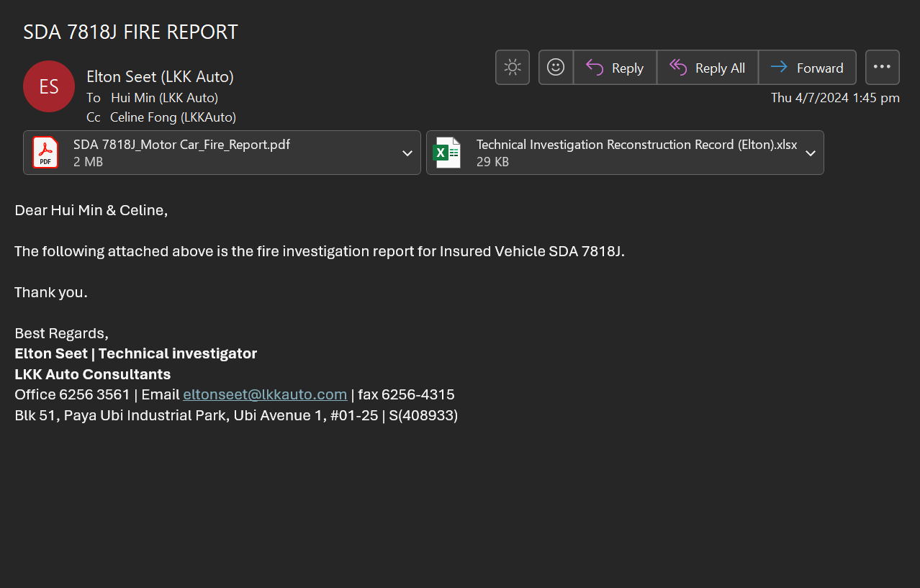920x588 pixels.
Task: Open the three-dot more actions menu
Action: click(882, 68)
